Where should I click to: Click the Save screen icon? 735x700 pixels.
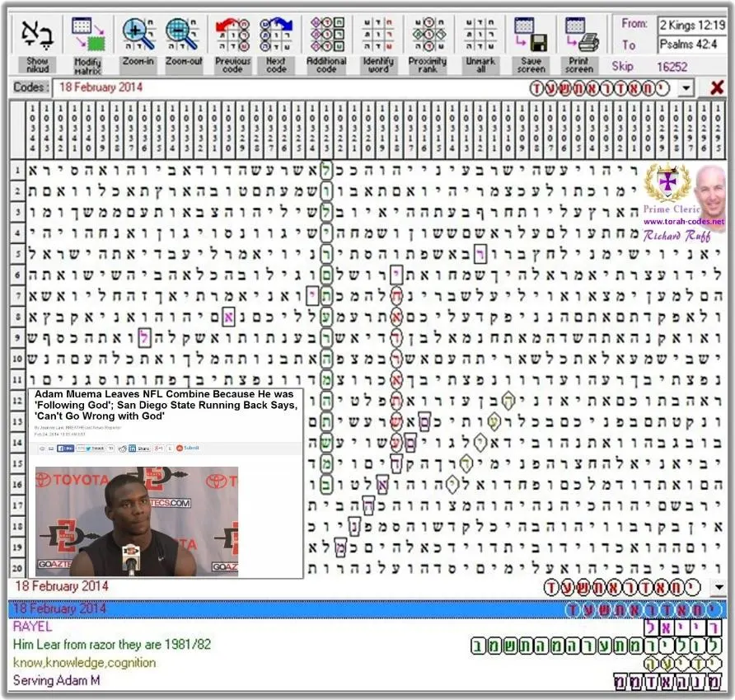531,35
